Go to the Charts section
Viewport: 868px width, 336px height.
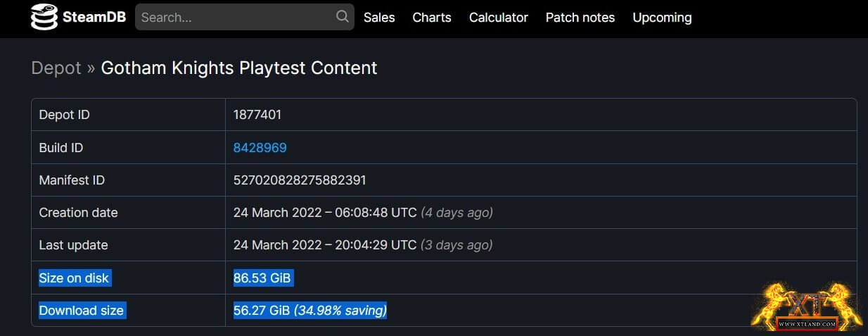[x=432, y=18]
